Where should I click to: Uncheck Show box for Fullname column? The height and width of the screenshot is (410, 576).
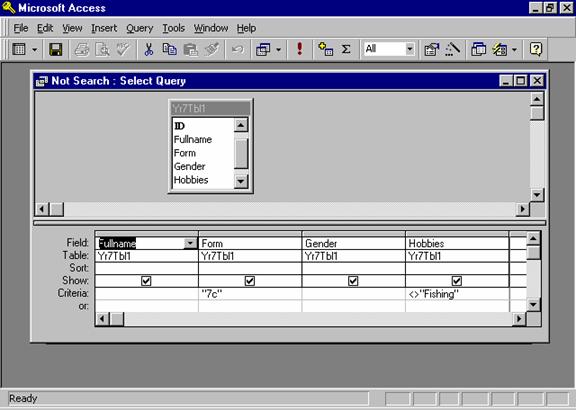click(146, 281)
